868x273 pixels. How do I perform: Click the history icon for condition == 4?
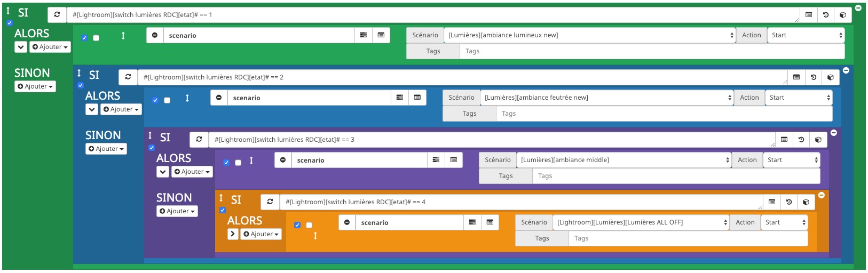pos(789,202)
